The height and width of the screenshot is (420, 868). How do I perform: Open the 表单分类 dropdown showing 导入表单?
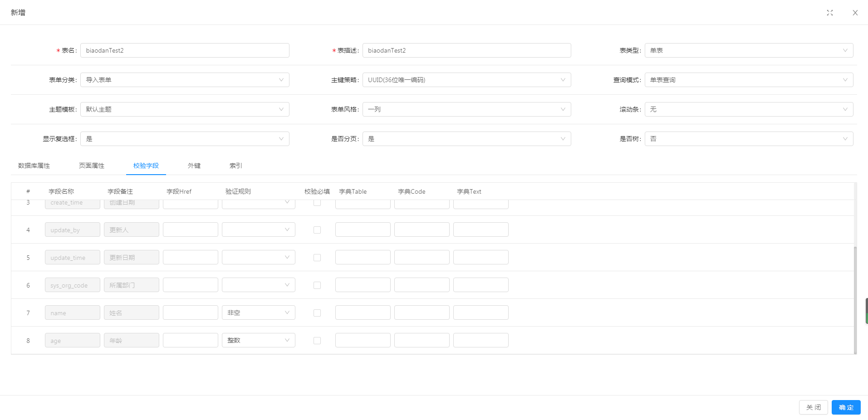point(185,80)
